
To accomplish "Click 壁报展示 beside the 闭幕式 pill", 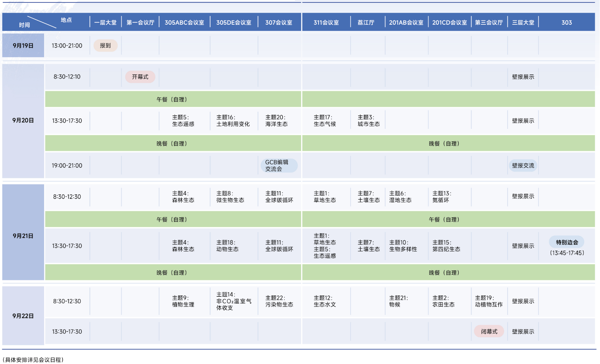I will point(523,332).
